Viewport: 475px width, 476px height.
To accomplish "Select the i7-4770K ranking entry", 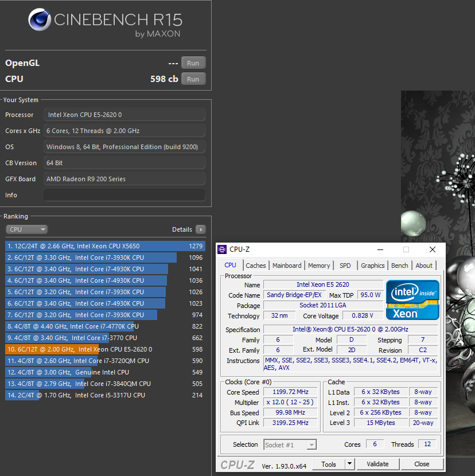I will point(105,326).
